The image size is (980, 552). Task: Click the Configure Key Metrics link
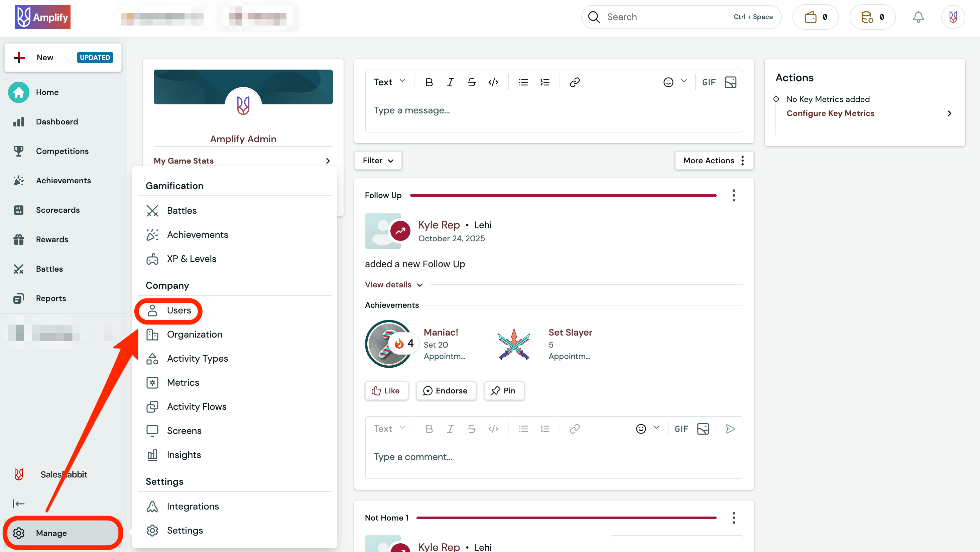[831, 113]
